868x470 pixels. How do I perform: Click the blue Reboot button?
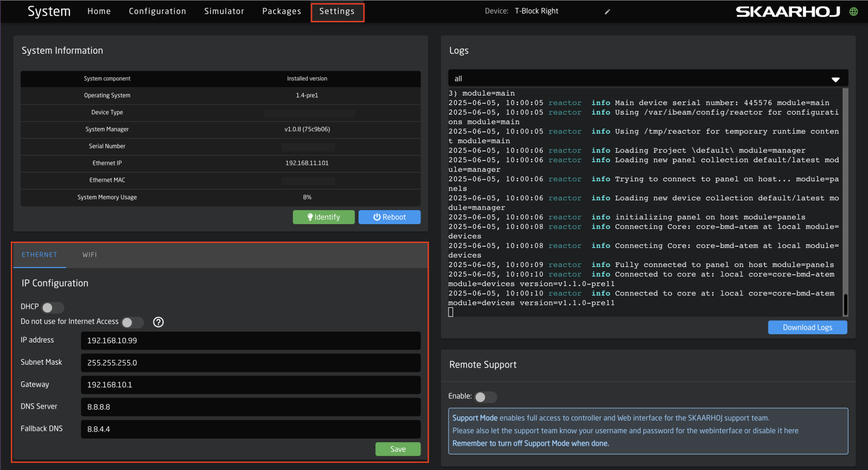390,217
